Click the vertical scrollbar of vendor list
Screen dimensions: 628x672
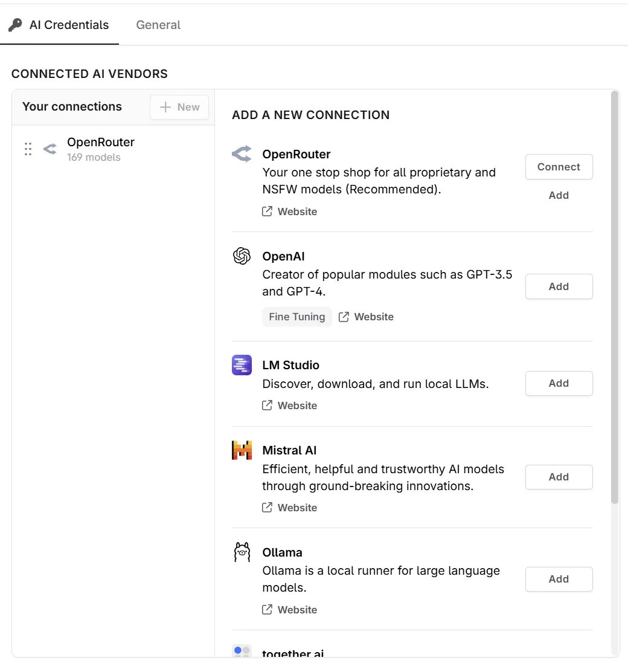pos(615,296)
